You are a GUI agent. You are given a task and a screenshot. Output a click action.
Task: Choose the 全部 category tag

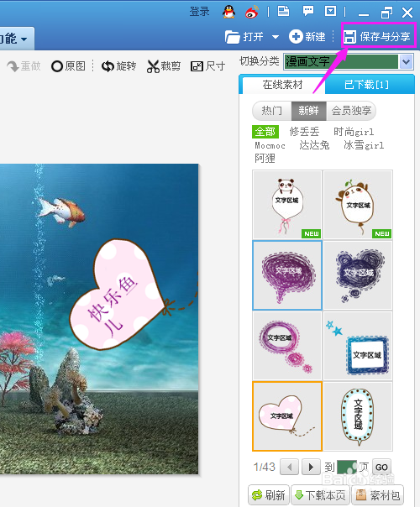pos(265,132)
